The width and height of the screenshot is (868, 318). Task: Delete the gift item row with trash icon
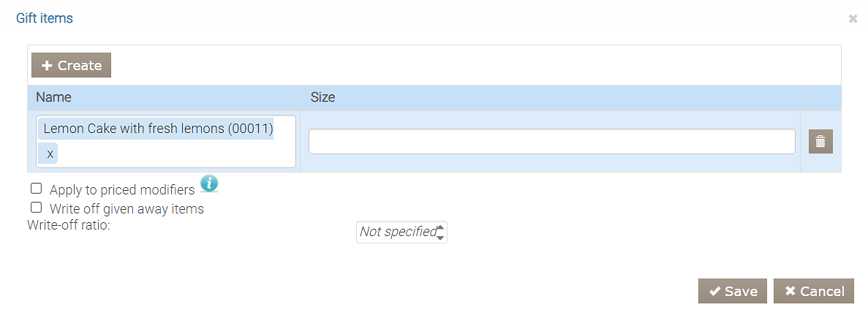click(x=820, y=142)
